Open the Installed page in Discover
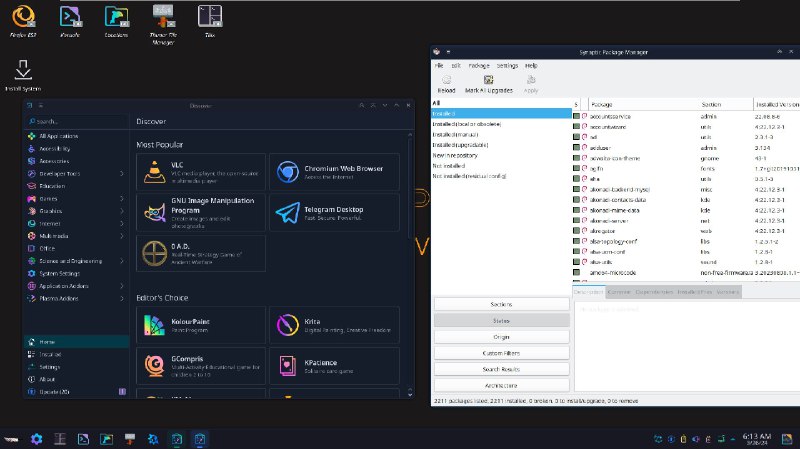The width and height of the screenshot is (800, 449). pos(77,354)
